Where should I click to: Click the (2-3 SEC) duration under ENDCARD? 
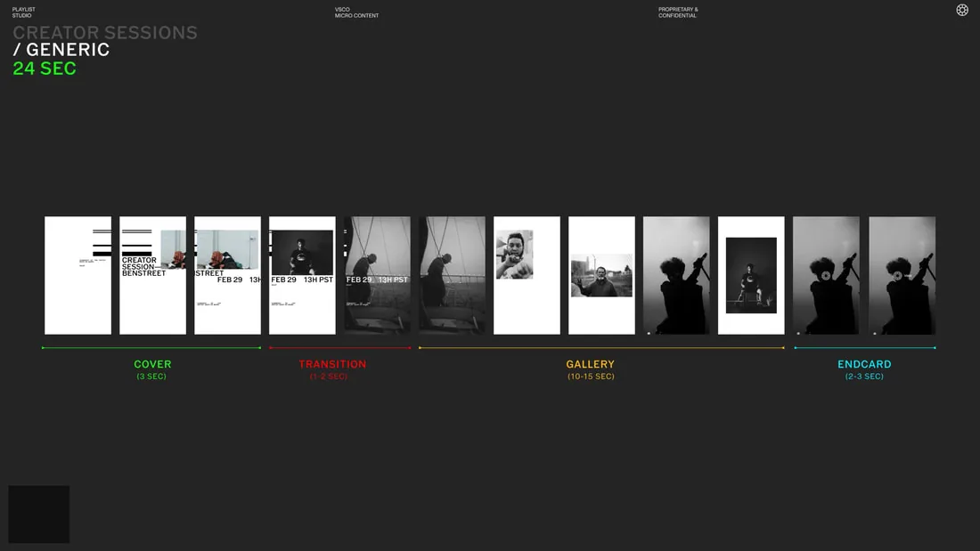pos(864,377)
